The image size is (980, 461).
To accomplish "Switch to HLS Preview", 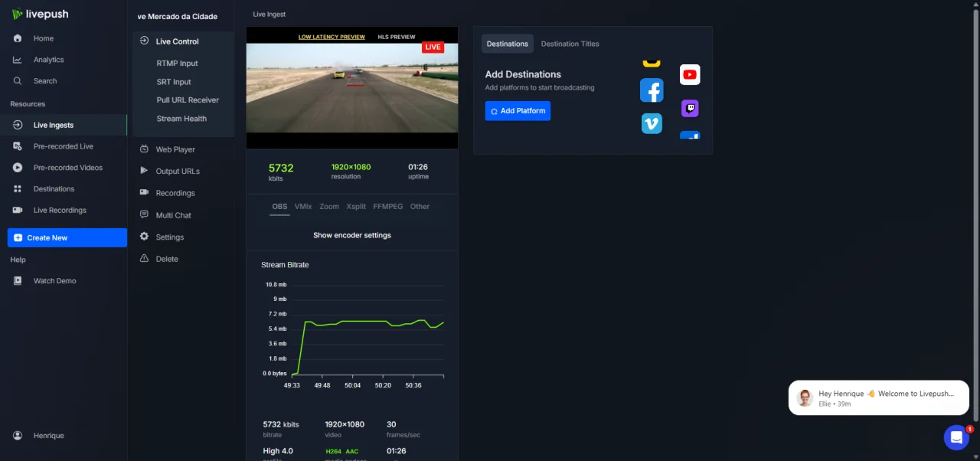I will click(397, 37).
